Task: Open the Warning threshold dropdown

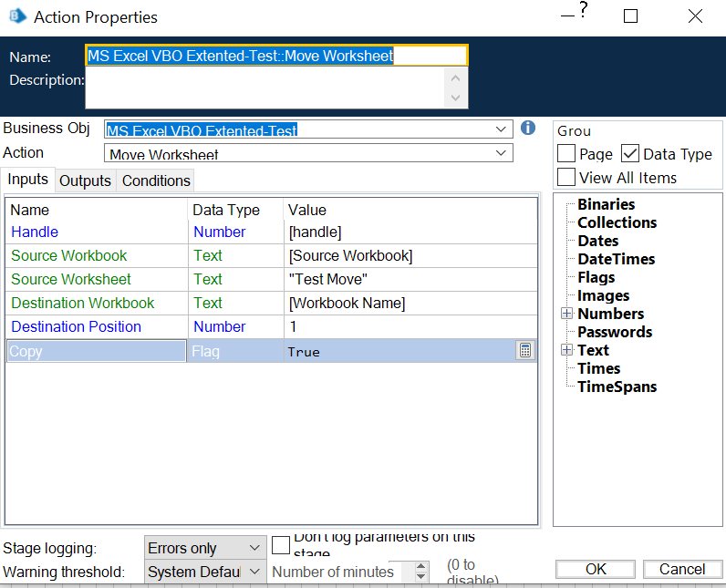Action: 254,572
